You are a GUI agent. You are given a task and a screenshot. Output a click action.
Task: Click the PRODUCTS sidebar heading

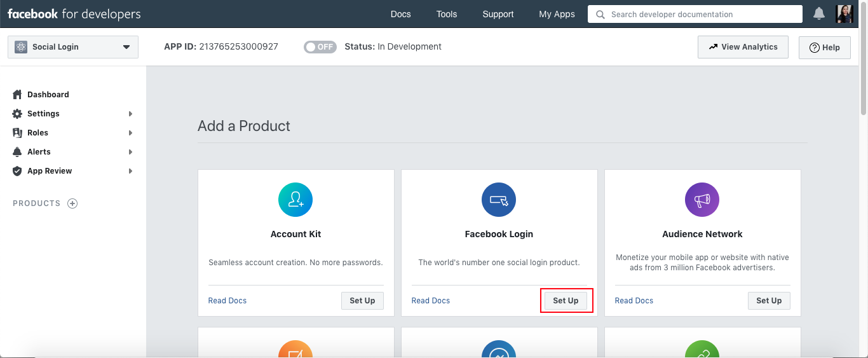tap(37, 203)
